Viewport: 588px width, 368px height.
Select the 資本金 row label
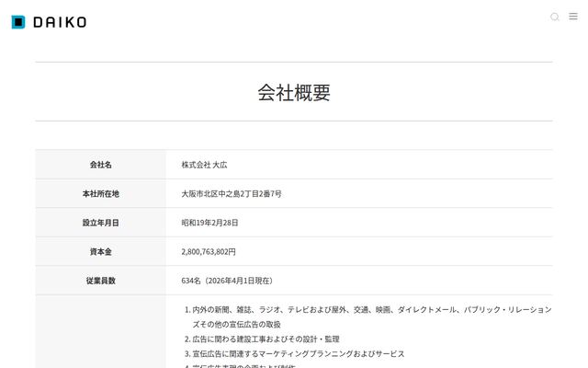coord(100,251)
